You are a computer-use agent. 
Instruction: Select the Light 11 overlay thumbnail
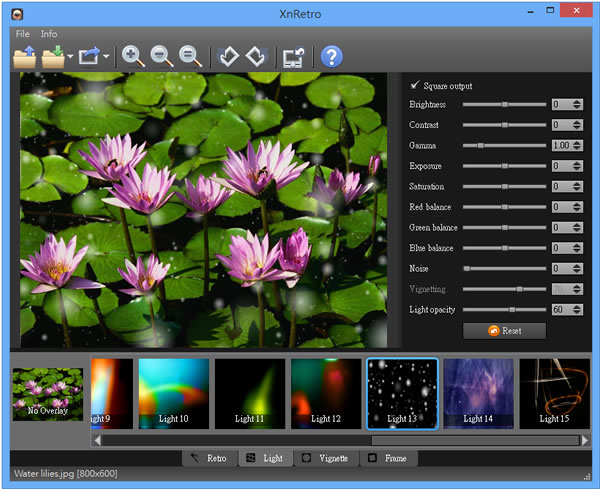point(250,394)
